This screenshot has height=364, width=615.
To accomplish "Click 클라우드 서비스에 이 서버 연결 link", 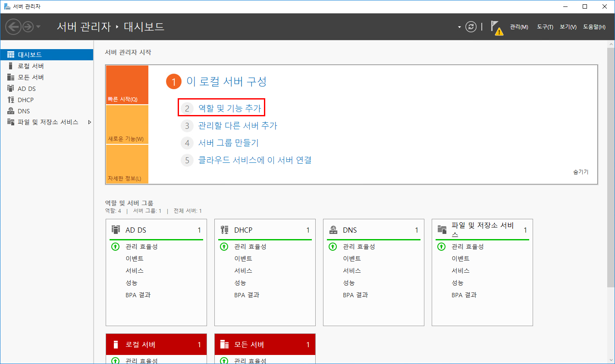I will click(255, 160).
